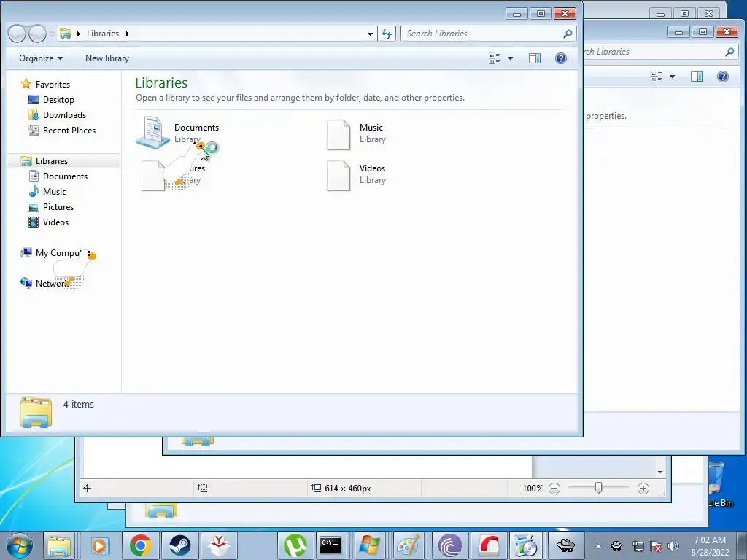The width and height of the screenshot is (747, 560).
Task: Select Music in the navigation pane tree
Action: 54,192
